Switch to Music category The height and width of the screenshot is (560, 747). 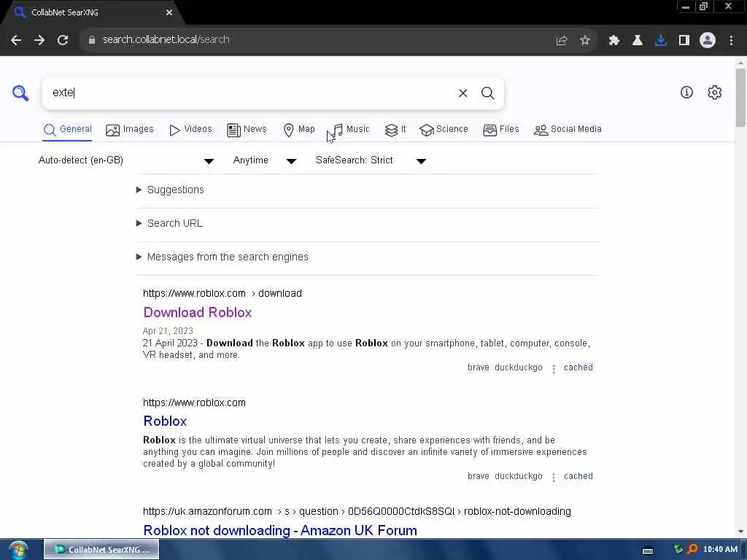[351, 130]
